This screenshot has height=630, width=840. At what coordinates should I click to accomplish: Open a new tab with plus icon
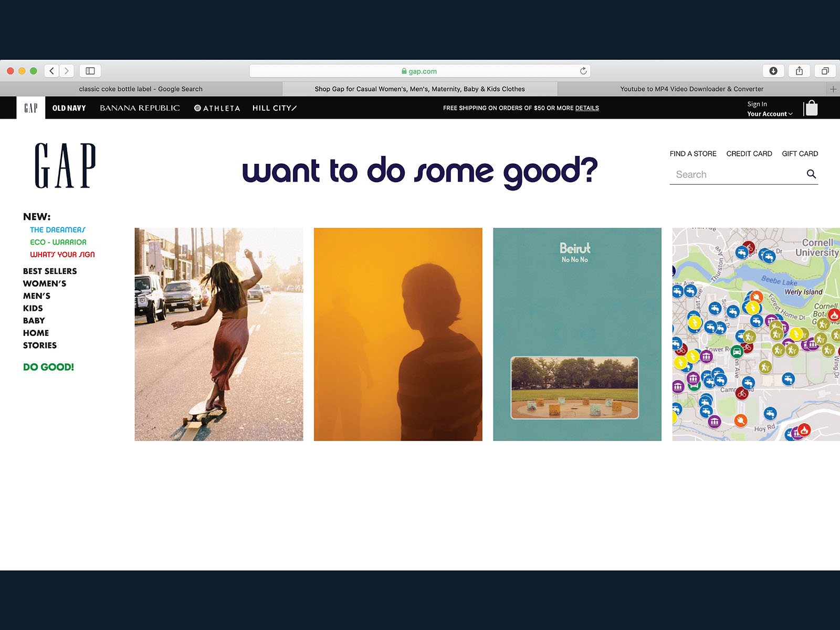[x=833, y=89]
